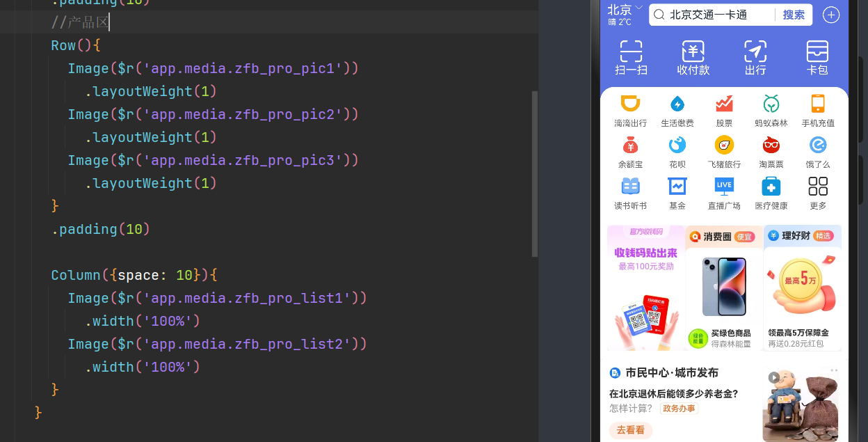Open the iPhone product image card
The height and width of the screenshot is (442, 868).
724,287
